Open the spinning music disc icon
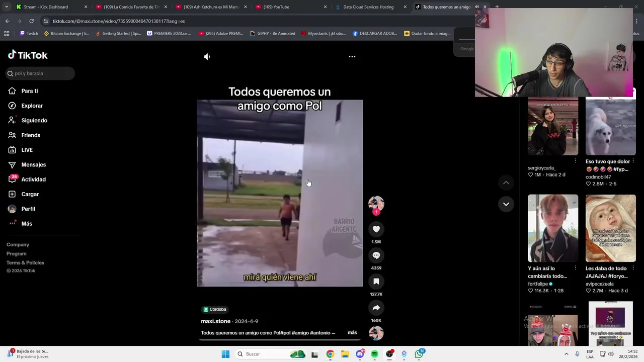Screen dimensions: 644x362 point(376,333)
